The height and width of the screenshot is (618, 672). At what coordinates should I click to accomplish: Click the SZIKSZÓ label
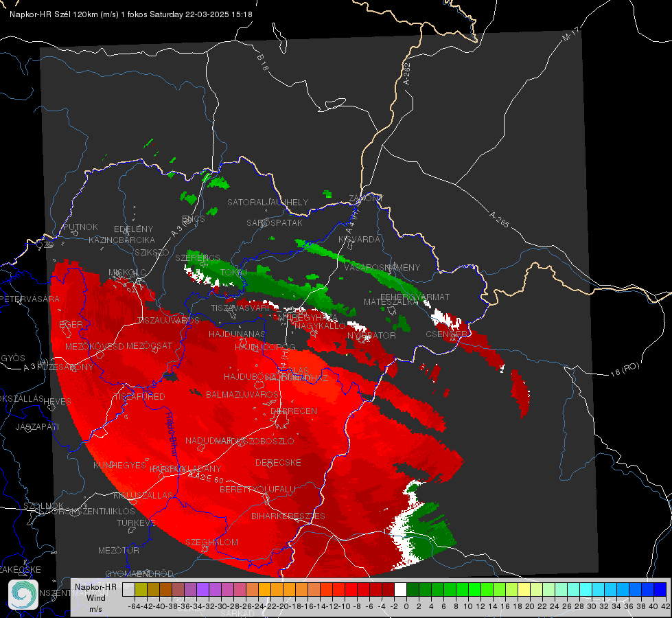(152, 252)
